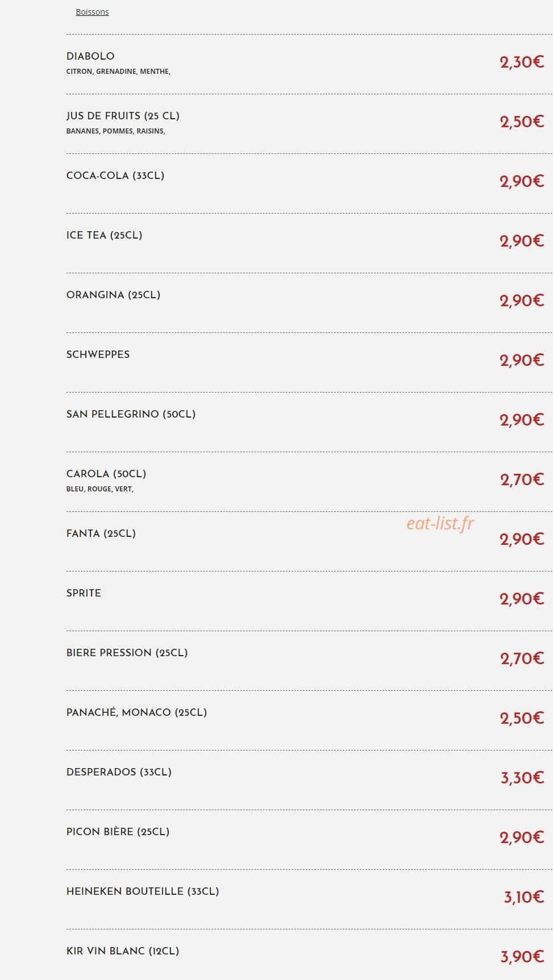This screenshot has width=553, height=980.
Task: Select the ICE TEA (25CL) entry
Action: coord(104,235)
